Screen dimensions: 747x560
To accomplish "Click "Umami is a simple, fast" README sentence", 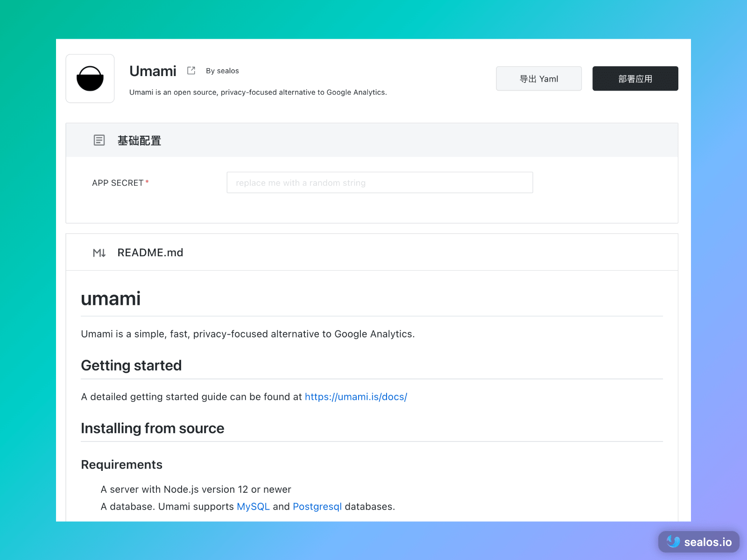I will 248,334.
